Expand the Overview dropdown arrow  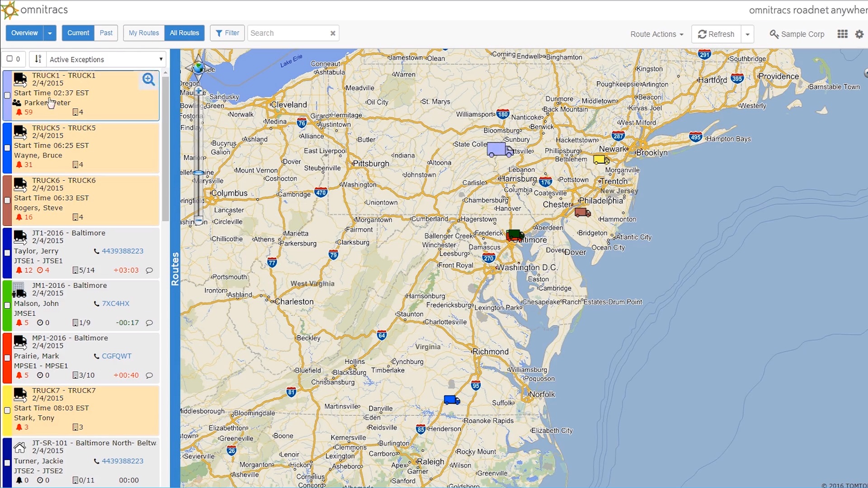[51, 33]
